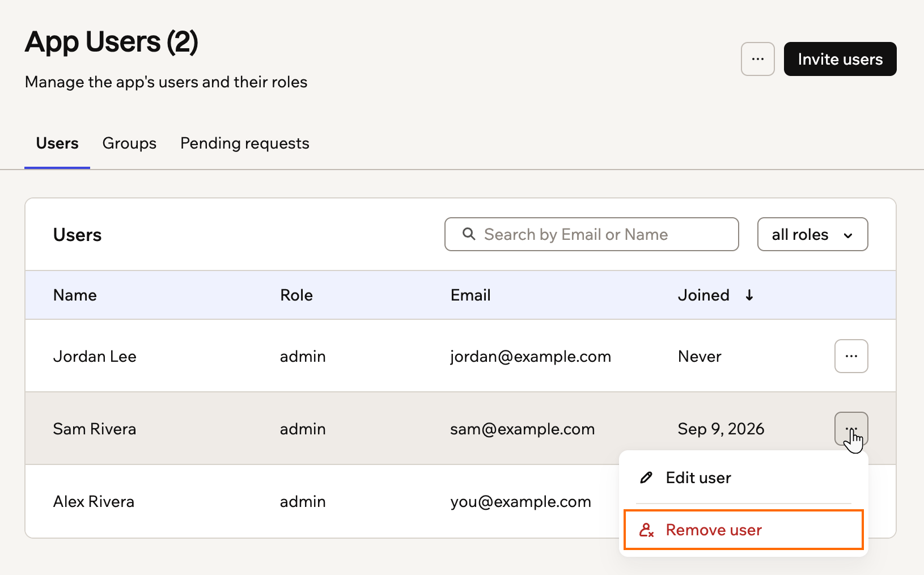Click the Invite users button

pos(840,59)
